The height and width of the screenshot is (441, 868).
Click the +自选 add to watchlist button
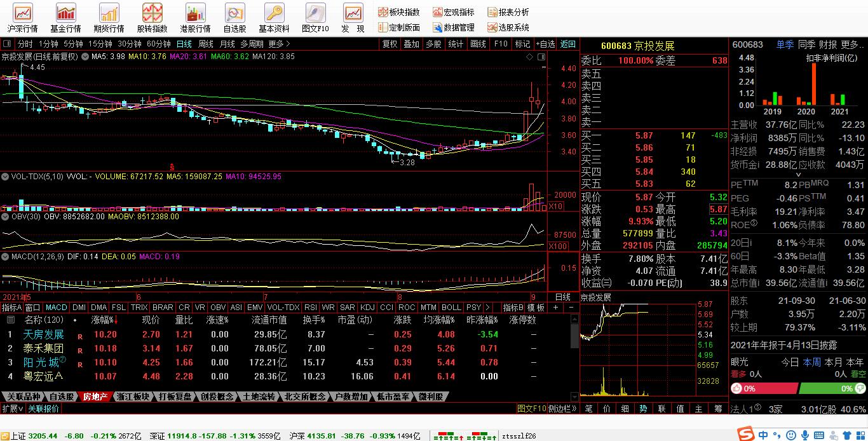(545, 44)
